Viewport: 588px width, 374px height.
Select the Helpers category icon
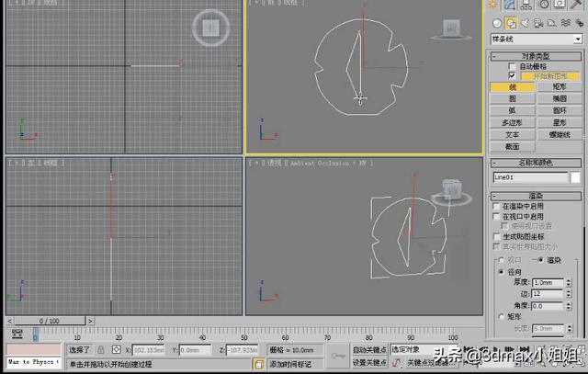[x=552, y=23]
